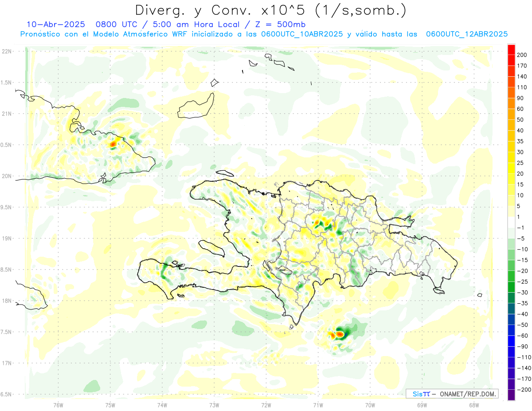Click the "69W" longitude label
The width and height of the screenshot is (532, 411).
[x=422, y=405]
